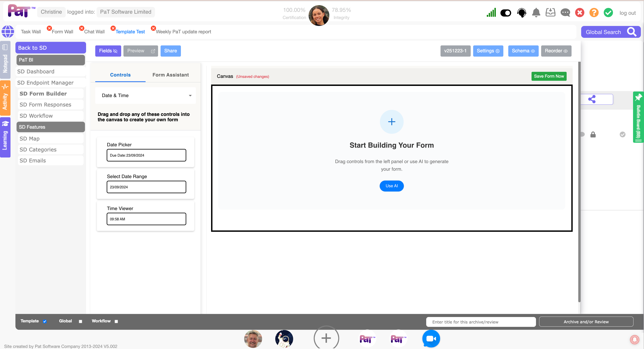Open the chat bubble icon in header
This screenshot has width=644, height=349.
pos(565,13)
